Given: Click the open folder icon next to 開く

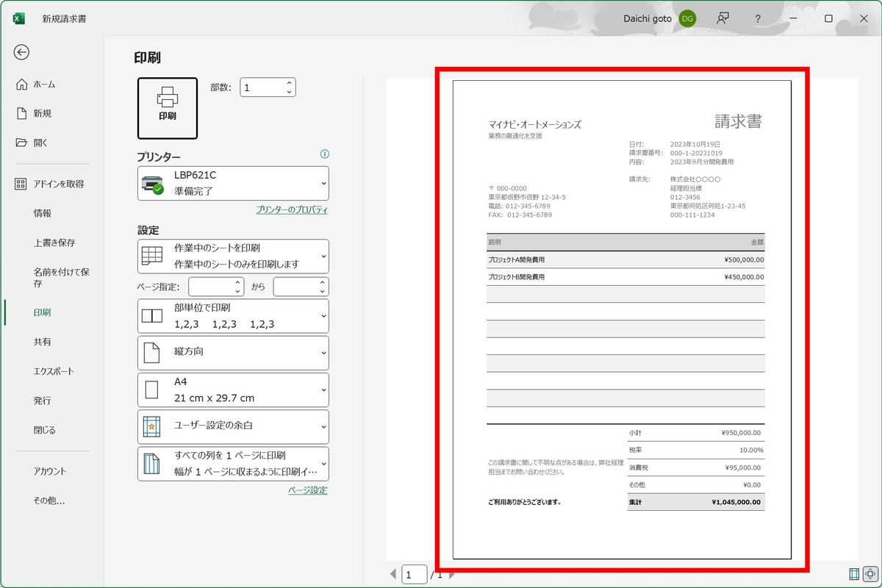Looking at the screenshot, I should (x=21, y=143).
